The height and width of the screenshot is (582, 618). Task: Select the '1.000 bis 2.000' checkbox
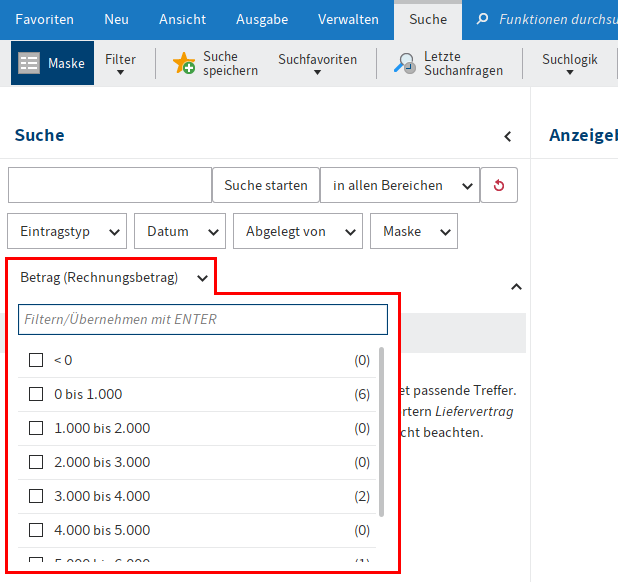36,428
